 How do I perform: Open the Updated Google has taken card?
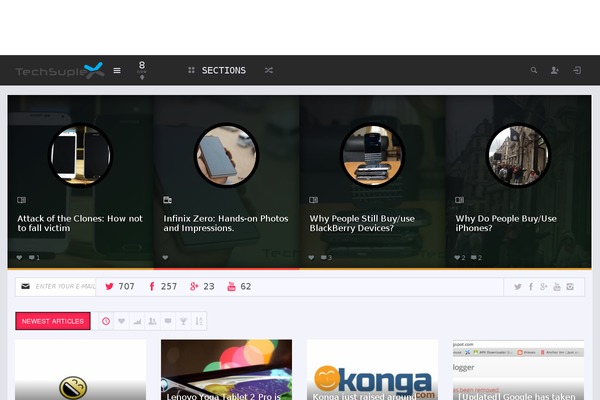point(518,370)
